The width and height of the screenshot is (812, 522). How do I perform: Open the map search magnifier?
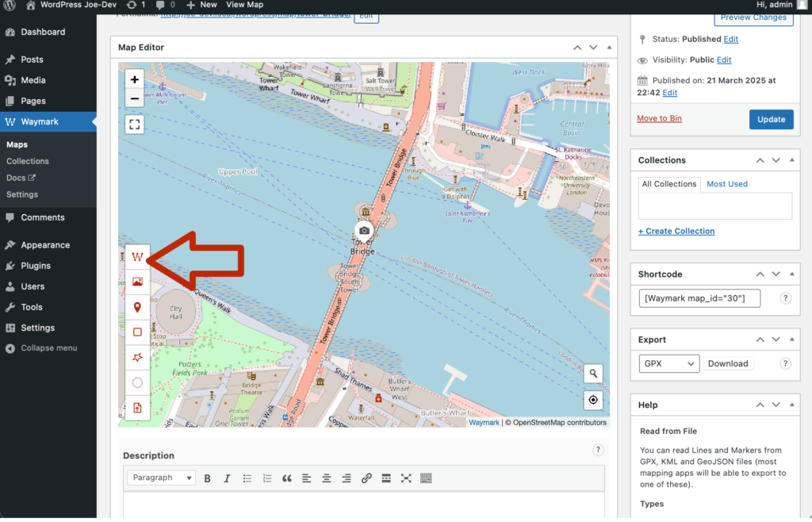click(x=592, y=374)
